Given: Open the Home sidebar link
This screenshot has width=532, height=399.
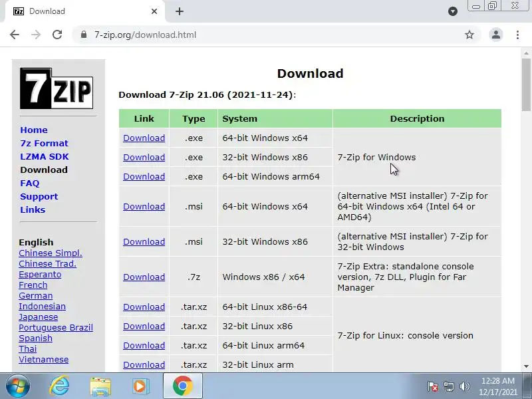Looking at the screenshot, I should 34,130.
